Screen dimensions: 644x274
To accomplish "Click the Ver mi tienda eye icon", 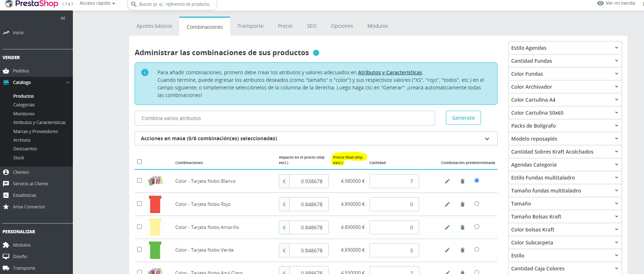I will click(600, 3).
